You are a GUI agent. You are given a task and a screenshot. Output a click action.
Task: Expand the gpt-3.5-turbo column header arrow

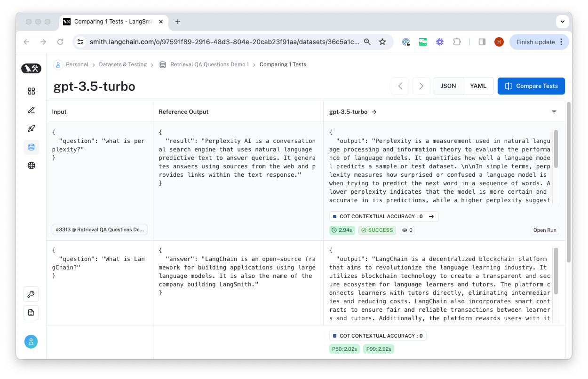click(374, 112)
